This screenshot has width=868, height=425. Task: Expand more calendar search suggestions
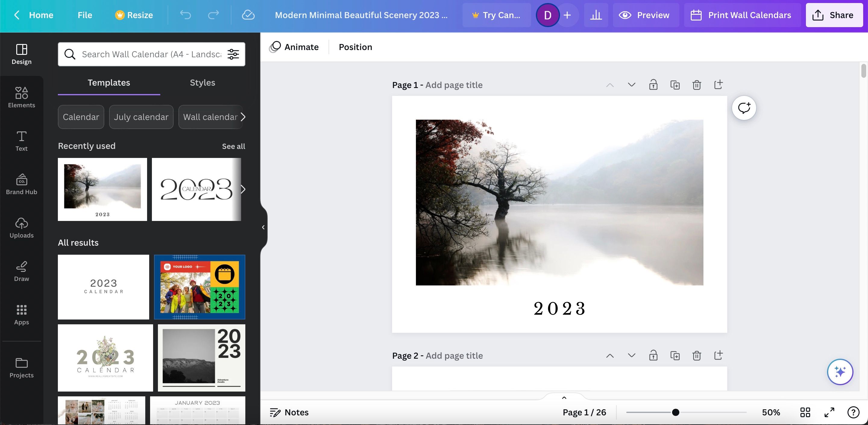pyautogui.click(x=243, y=117)
